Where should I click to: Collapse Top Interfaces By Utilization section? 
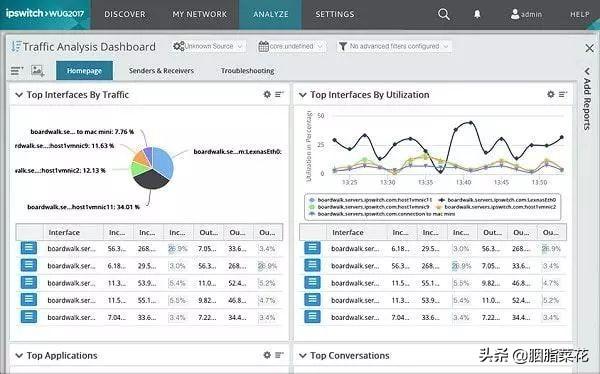click(302, 95)
